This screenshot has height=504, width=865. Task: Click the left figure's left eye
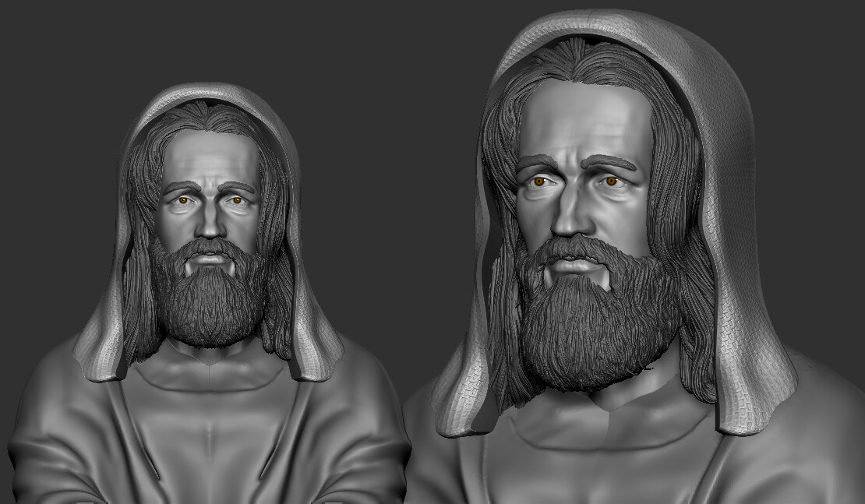[235, 201]
